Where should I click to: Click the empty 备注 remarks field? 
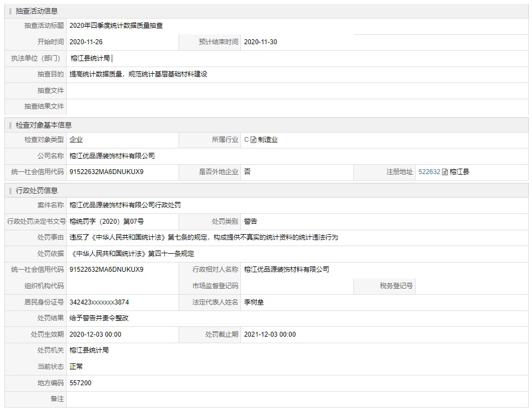[x=295, y=399]
